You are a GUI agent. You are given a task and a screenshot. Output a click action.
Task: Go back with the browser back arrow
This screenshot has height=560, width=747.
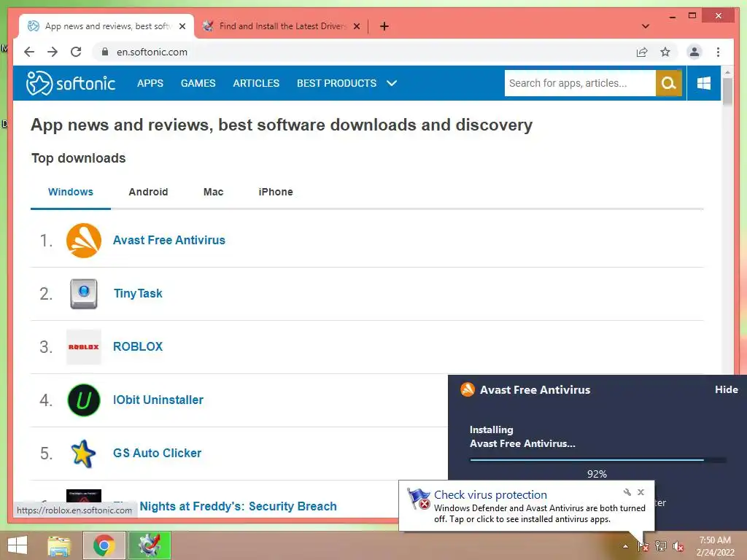tap(29, 52)
